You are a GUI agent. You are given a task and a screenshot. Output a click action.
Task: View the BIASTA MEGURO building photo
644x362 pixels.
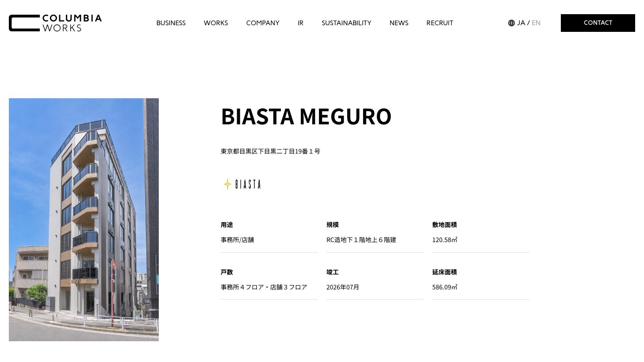[x=84, y=220]
